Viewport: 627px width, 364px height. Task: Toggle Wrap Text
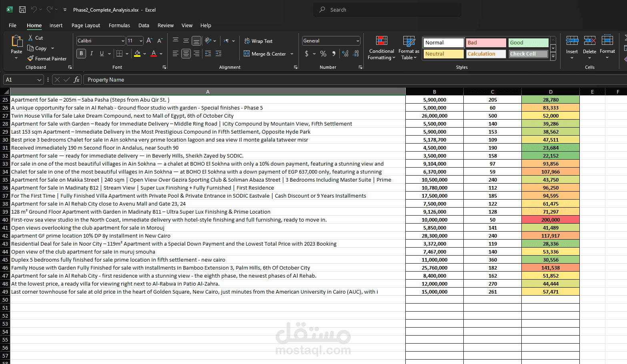click(x=258, y=41)
